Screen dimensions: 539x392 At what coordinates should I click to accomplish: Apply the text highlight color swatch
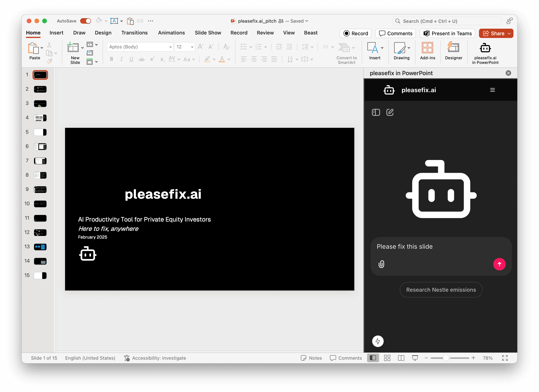point(207,59)
